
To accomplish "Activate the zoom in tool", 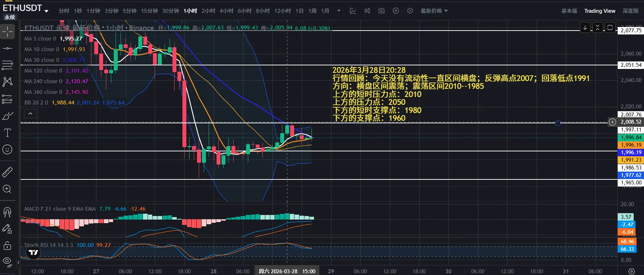I will (7, 189).
